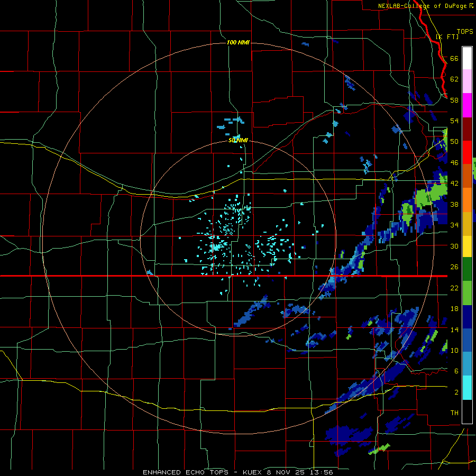
Task: Click the 50 NMI range ring label
Action: pos(238,140)
